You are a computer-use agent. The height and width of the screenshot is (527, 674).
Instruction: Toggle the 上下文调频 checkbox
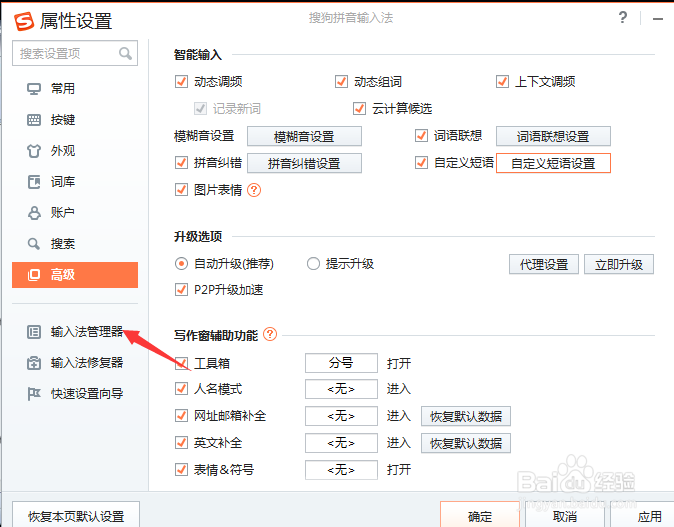coord(502,81)
